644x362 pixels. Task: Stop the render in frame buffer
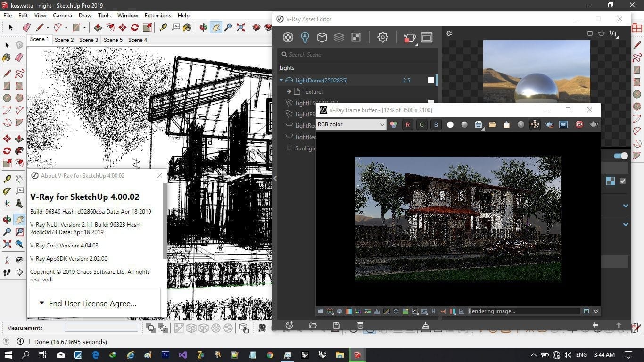point(579,124)
